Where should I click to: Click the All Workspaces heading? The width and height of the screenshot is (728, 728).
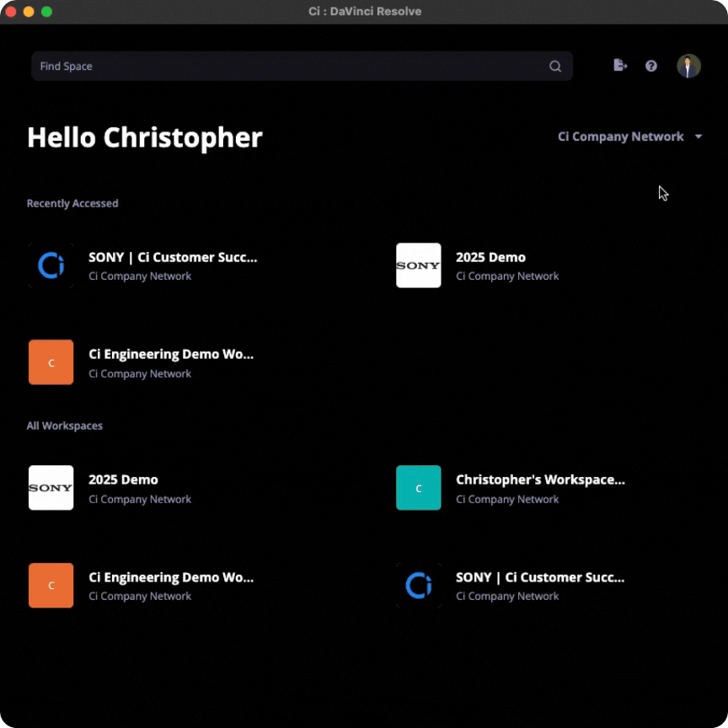[65, 426]
